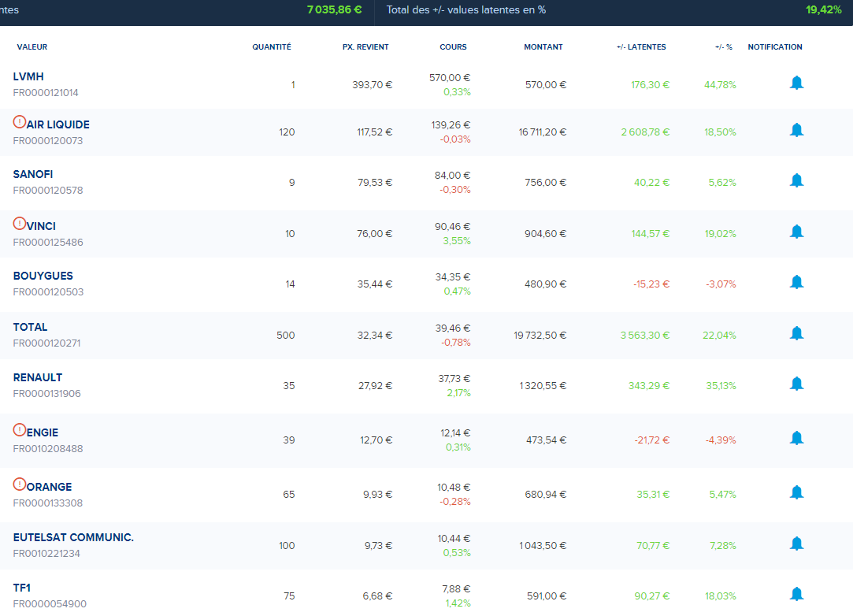
Task: Click the exclamation icon beside Orange
Action: (20, 484)
